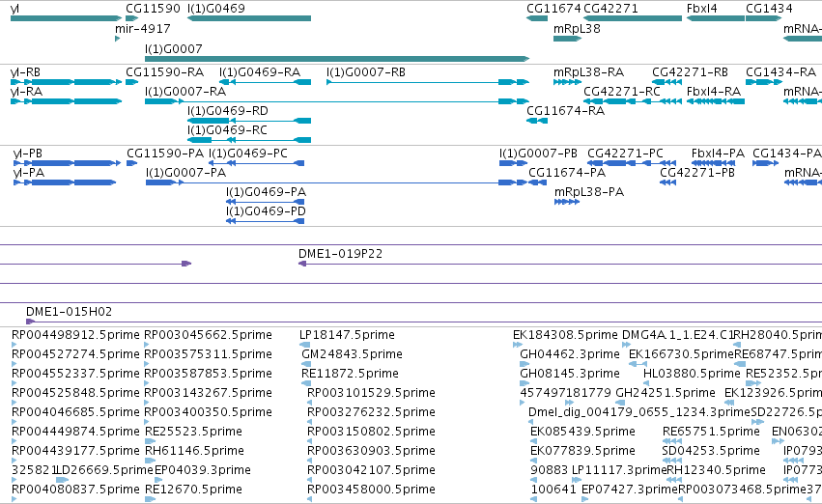Click the EK166730.5prime EST label
Viewport: 822px width, 504px height.
pyautogui.click(x=681, y=354)
